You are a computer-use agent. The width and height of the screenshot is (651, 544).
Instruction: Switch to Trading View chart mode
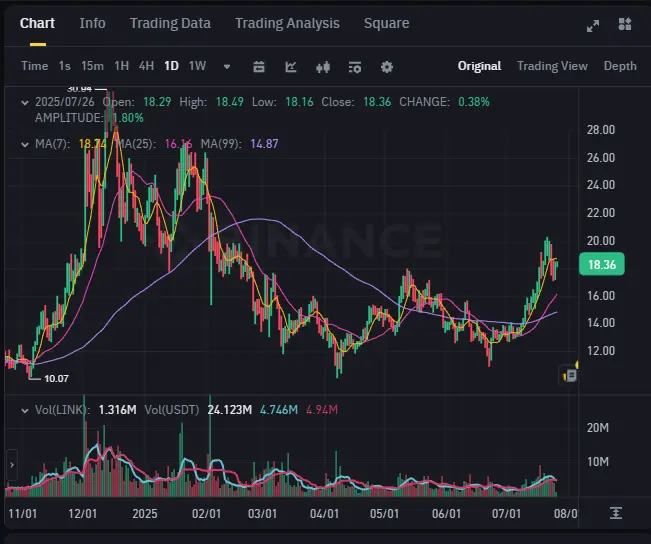tap(552, 66)
